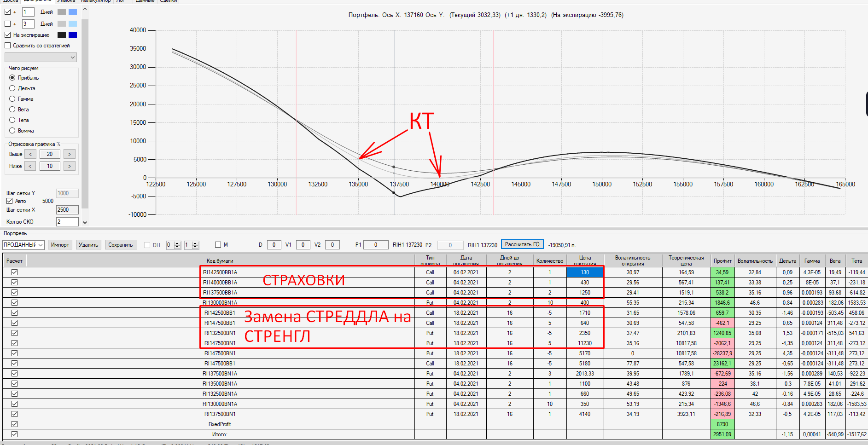Screen dimensions: 868x445
Task: Click the profit cell showing 23162,1
Action: (x=722, y=364)
